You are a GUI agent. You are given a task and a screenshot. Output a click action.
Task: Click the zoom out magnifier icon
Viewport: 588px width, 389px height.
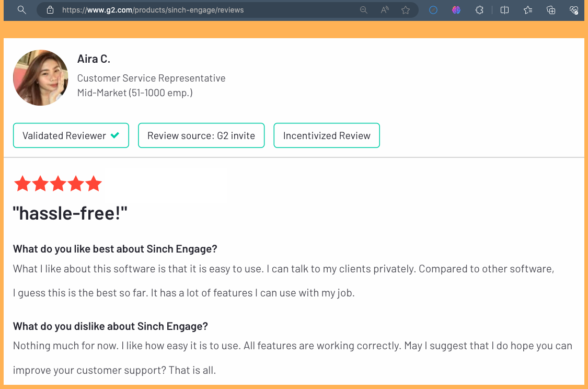pos(363,10)
